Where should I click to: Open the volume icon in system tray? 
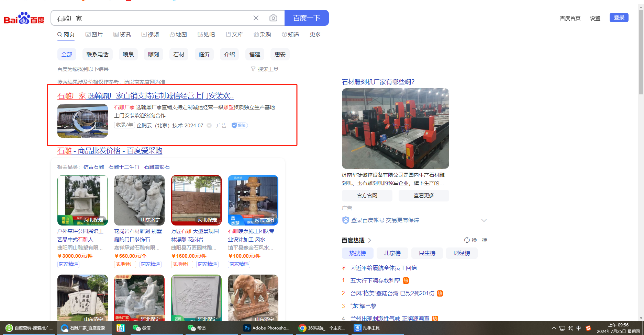[570, 328]
